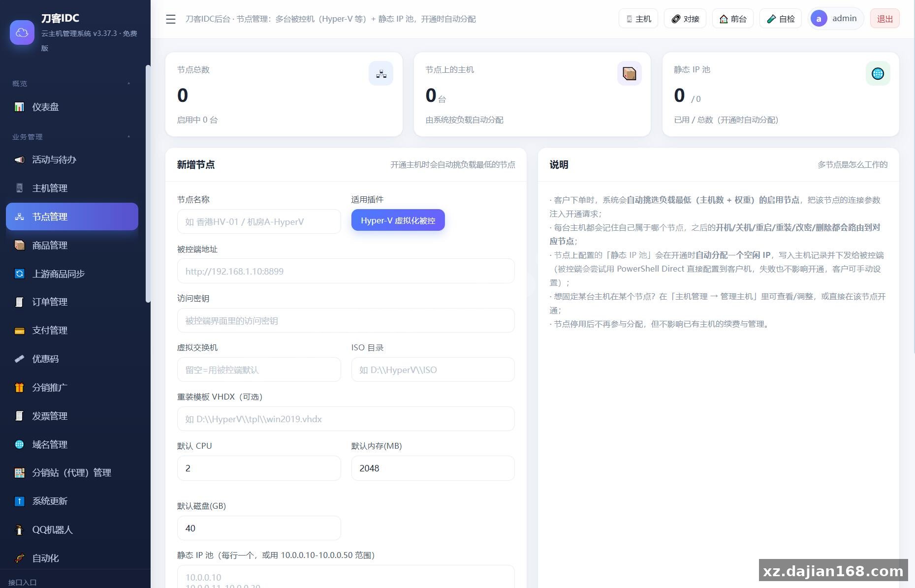Click the 启用中 0 台 text
The width and height of the screenshot is (915, 588).
coord(197,120)
